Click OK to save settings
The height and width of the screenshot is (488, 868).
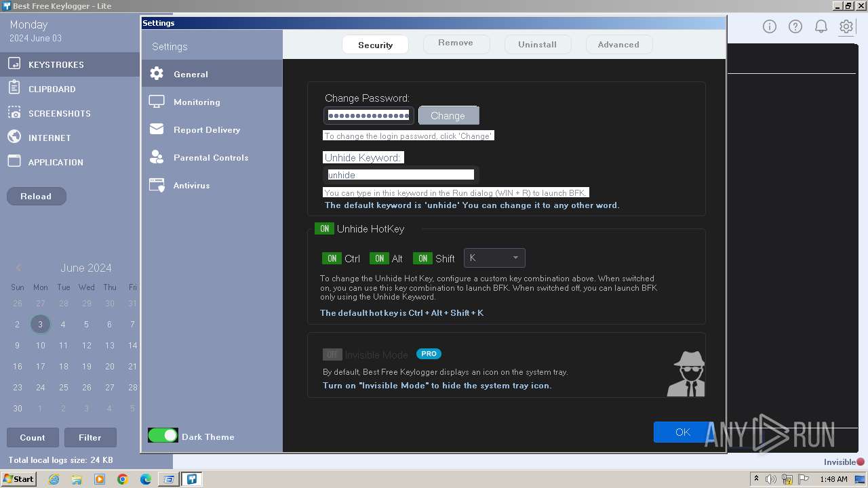(x=683, y=432)
